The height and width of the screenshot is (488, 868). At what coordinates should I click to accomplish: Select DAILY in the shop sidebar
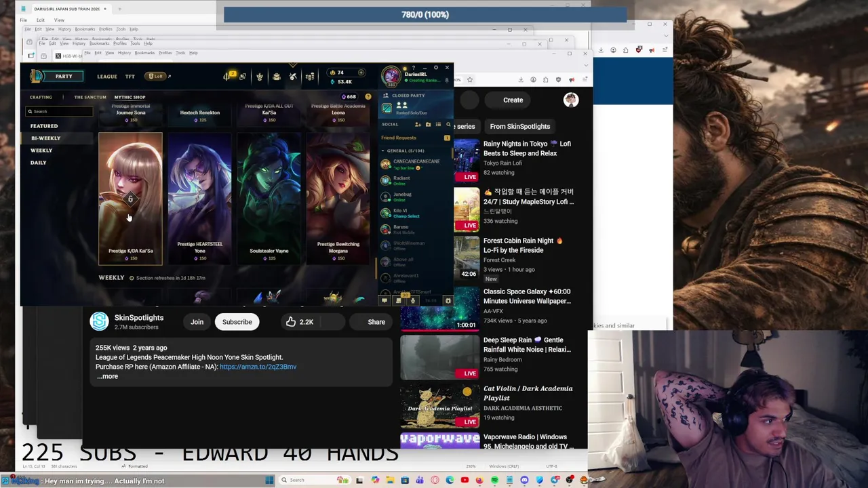(38, 163)
